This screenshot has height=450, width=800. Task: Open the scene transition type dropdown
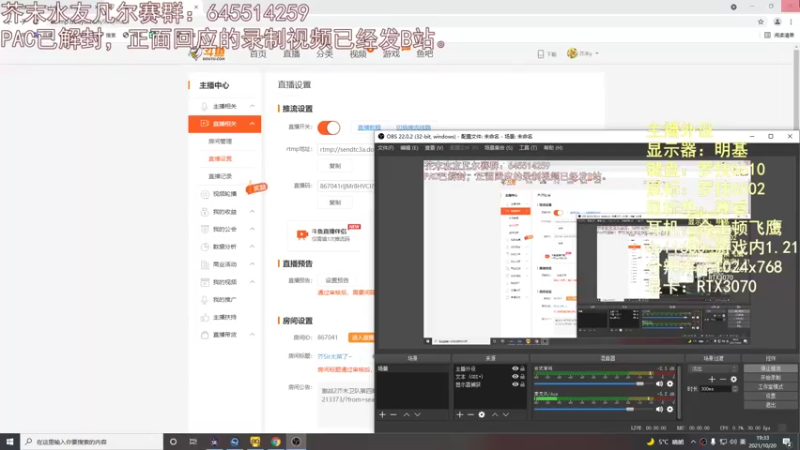click(713, 368)
